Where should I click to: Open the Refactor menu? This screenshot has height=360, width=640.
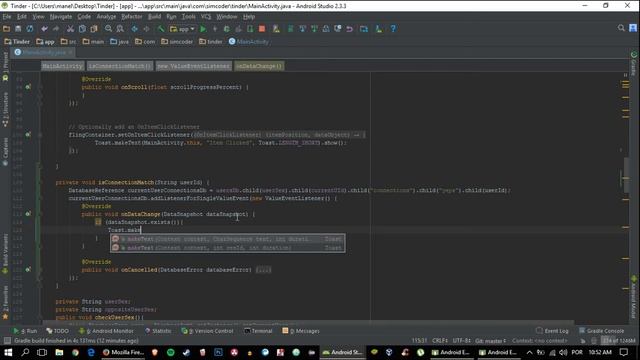point(131,17)
